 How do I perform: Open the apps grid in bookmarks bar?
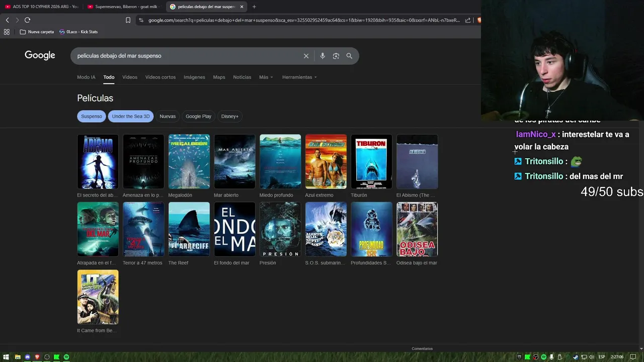(7, 32)
